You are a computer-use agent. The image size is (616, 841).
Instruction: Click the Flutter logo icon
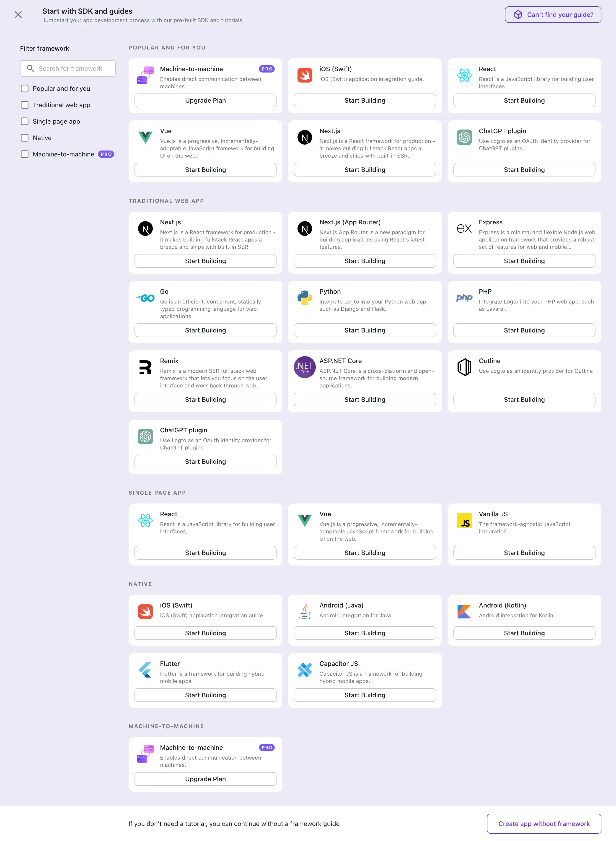[145, 670]
